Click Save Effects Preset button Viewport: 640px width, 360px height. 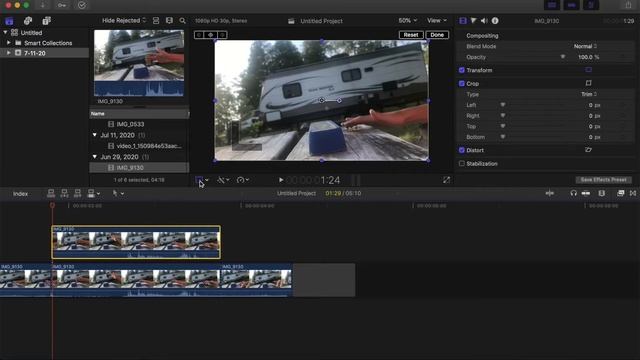click(603, 180)
